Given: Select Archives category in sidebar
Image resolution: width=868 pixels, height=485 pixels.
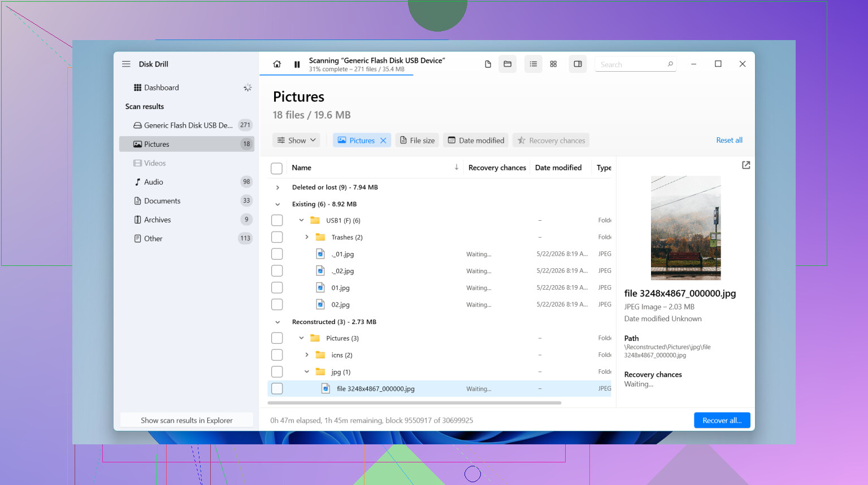Looking at the screenshot, I should (x=186, y=220).
